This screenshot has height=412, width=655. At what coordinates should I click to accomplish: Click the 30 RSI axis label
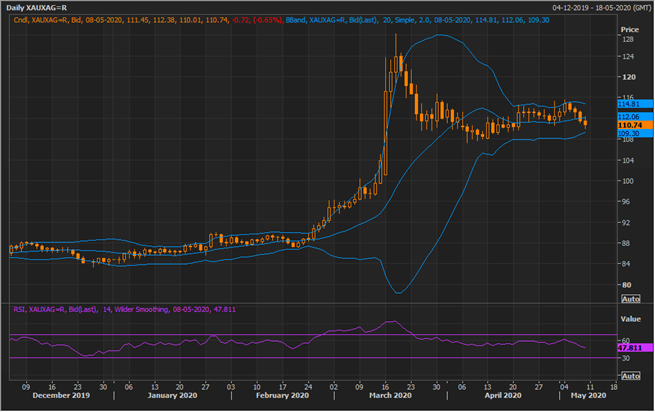click(x=626, y=358)
